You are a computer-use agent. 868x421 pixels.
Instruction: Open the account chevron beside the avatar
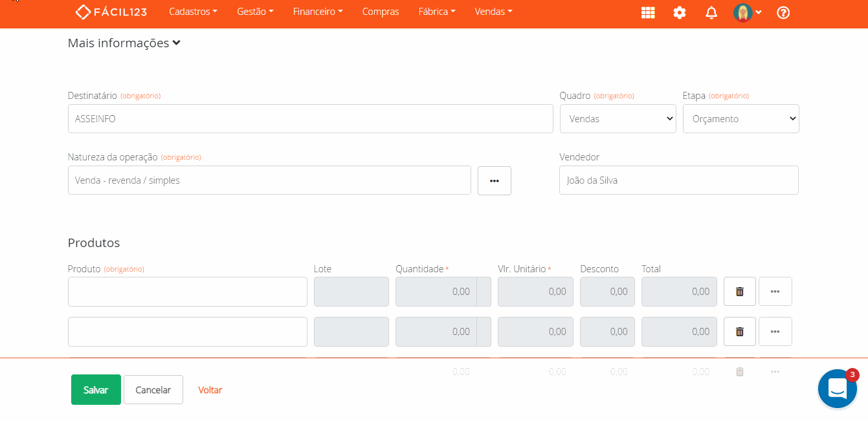759,12
